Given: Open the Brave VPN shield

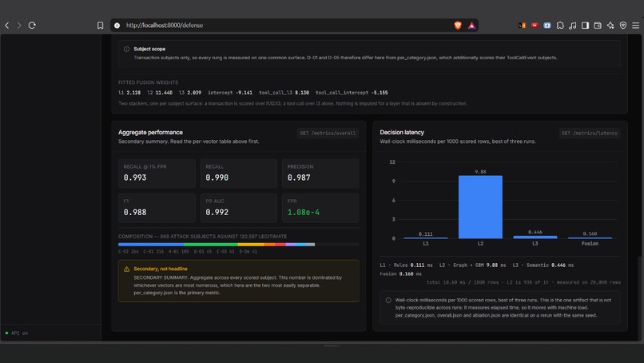Looking at the screenshot, I should [623, 26].
